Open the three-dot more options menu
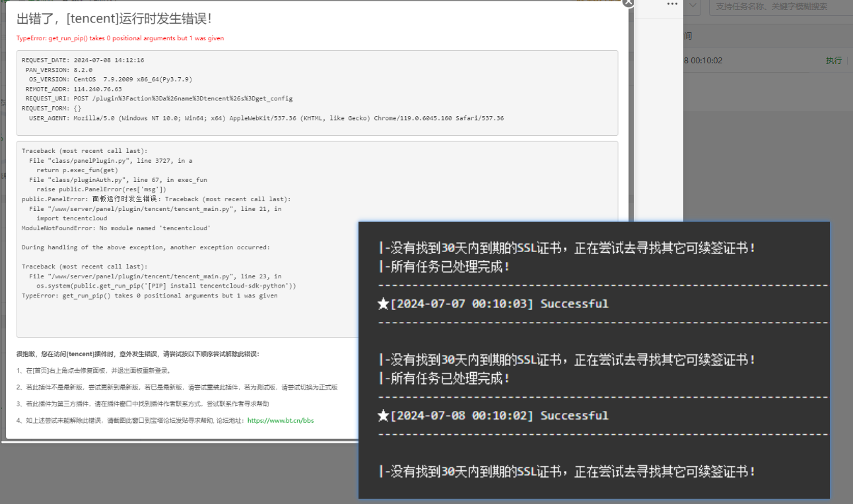 point(672,4)
